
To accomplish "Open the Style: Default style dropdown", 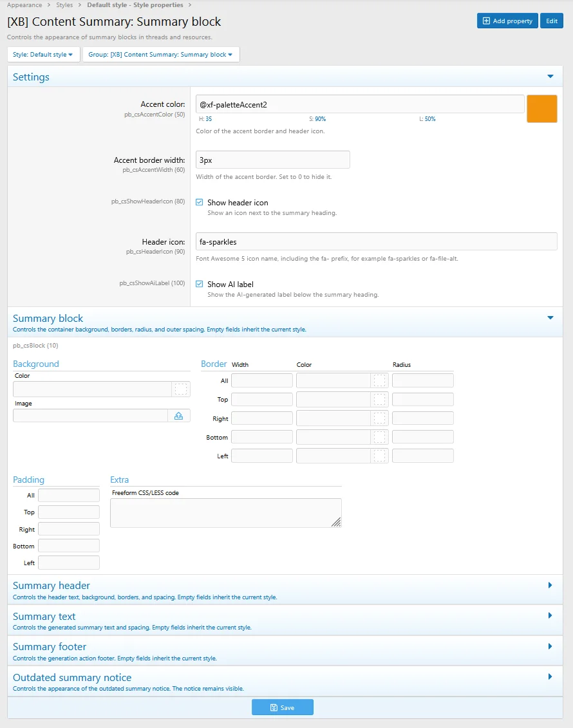I will tap(44, 54).
